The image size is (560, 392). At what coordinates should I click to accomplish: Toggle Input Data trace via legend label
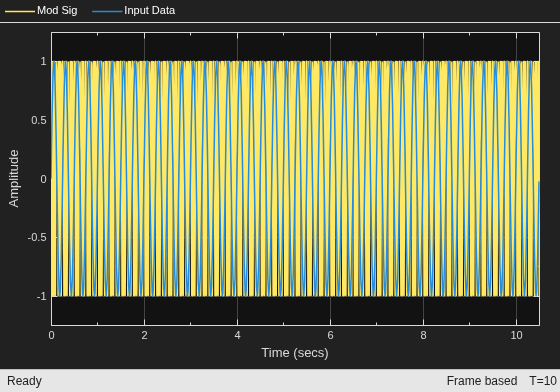coord(150,10)
